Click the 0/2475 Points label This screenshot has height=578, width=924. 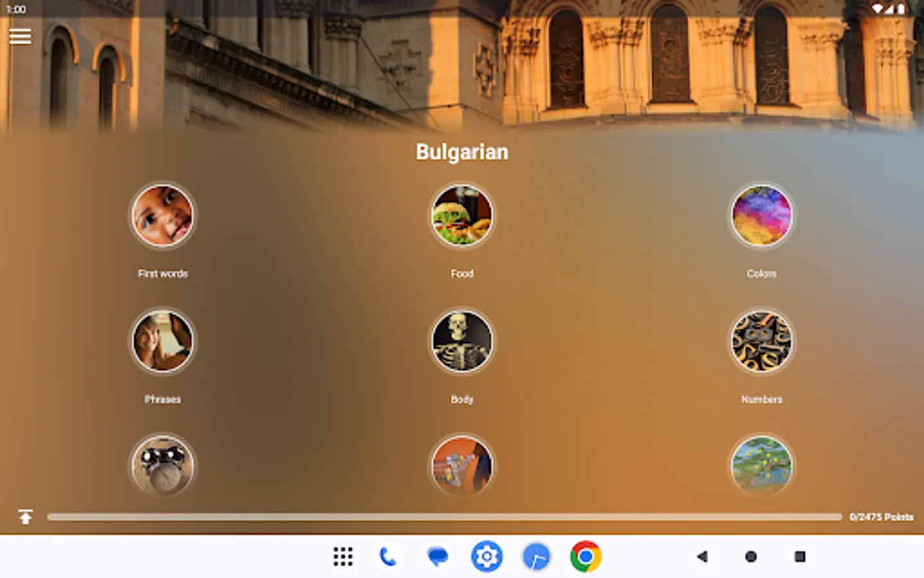coord(882,516)
